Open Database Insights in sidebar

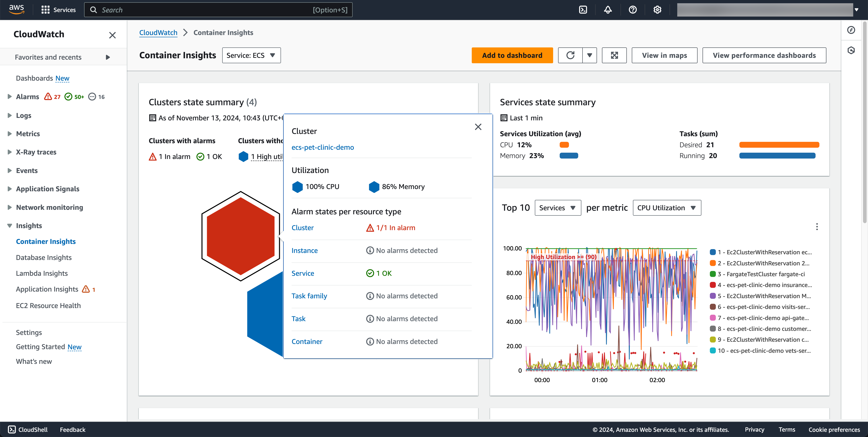[44, 257]
